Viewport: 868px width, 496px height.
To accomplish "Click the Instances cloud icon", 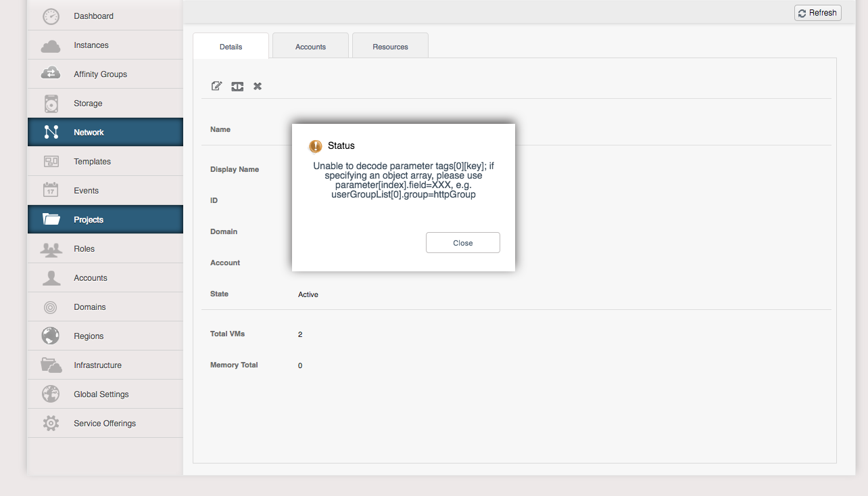I will pos(51,46).
